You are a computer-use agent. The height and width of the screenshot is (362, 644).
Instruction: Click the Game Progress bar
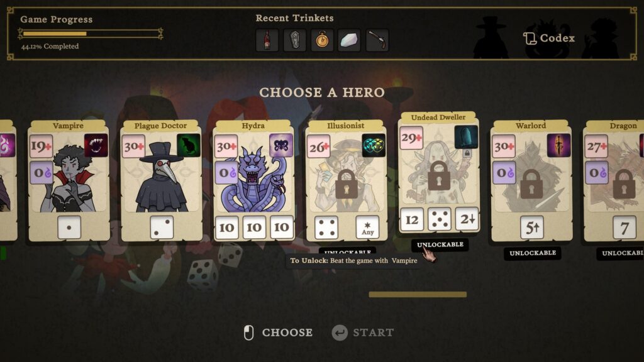point(91,34)
